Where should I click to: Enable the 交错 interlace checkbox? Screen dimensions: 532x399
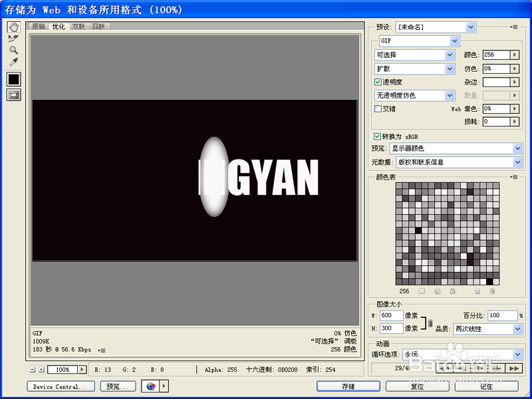pyautogui.click(x=378, y=109)
